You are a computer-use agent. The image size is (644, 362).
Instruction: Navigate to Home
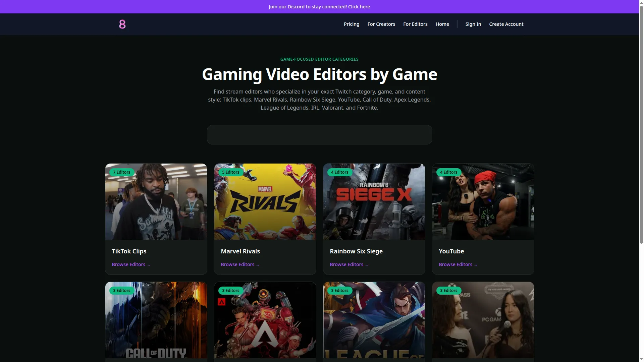click(x=442, y=24)
